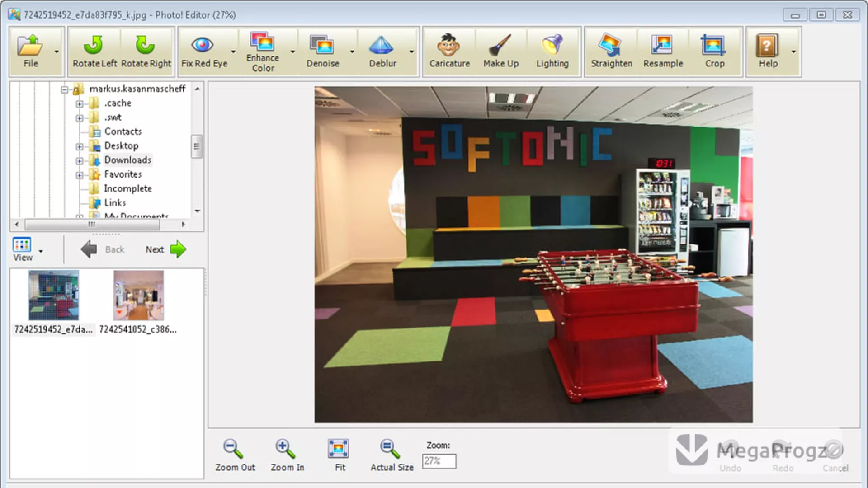Click the gray Back arrow icon
The height and width of the screenshot is (488, 868).
pos(89,249)
